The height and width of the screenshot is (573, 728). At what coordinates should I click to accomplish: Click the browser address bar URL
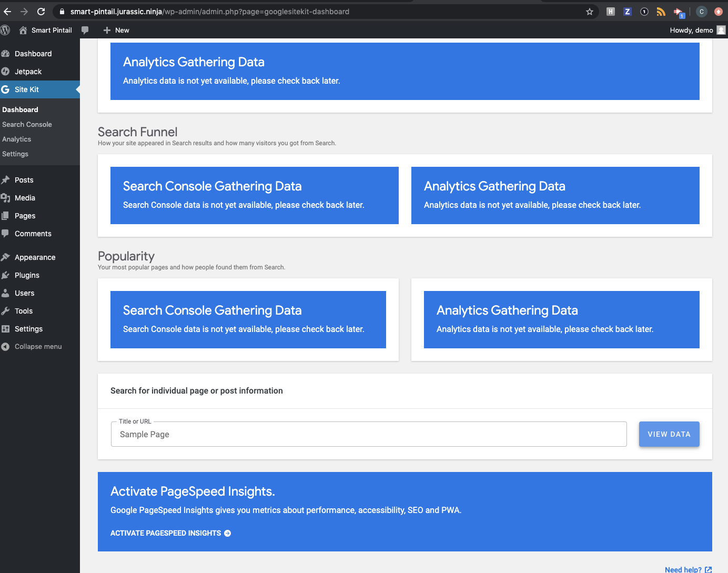coord(210,12)
